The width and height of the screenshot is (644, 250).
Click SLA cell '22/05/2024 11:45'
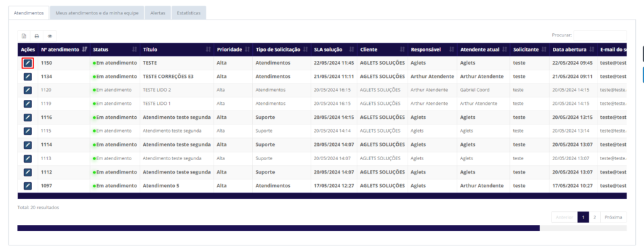(334, 63)
